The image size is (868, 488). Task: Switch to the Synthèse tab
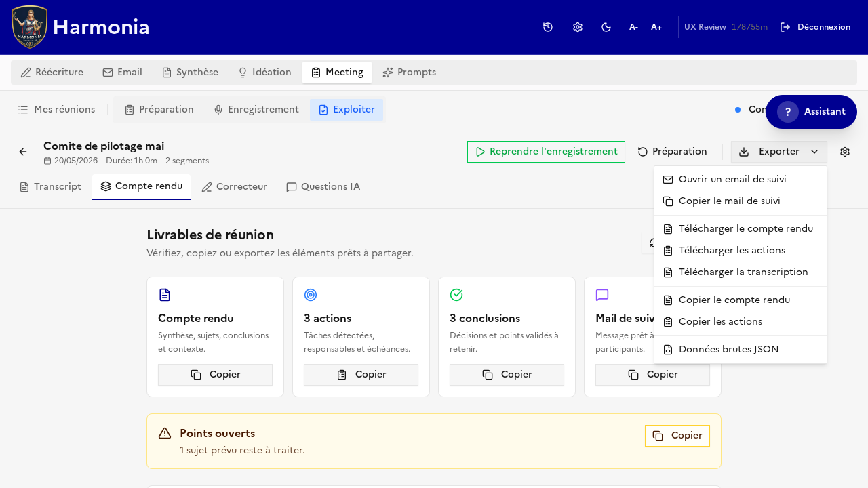191,73
